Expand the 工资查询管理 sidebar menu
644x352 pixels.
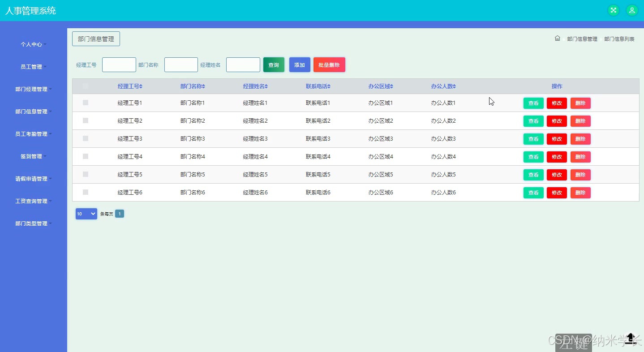(34, 201)
